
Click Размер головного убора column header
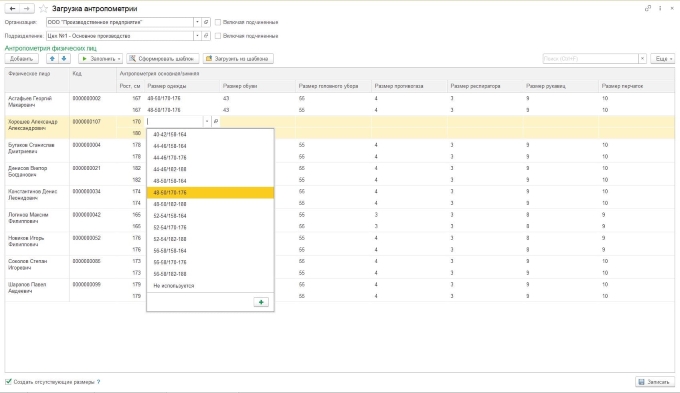333,86
